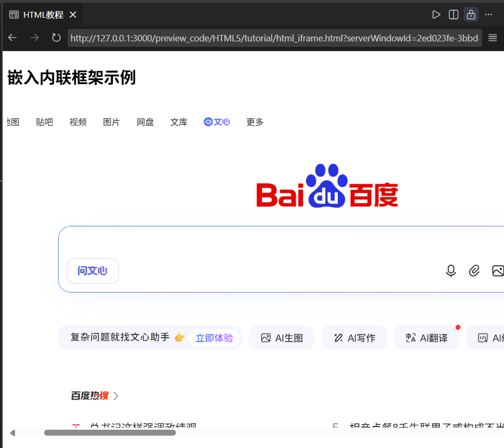Close the HTML教程 tab
This screenshot has height=448, width=504.
tap(73, 15)
